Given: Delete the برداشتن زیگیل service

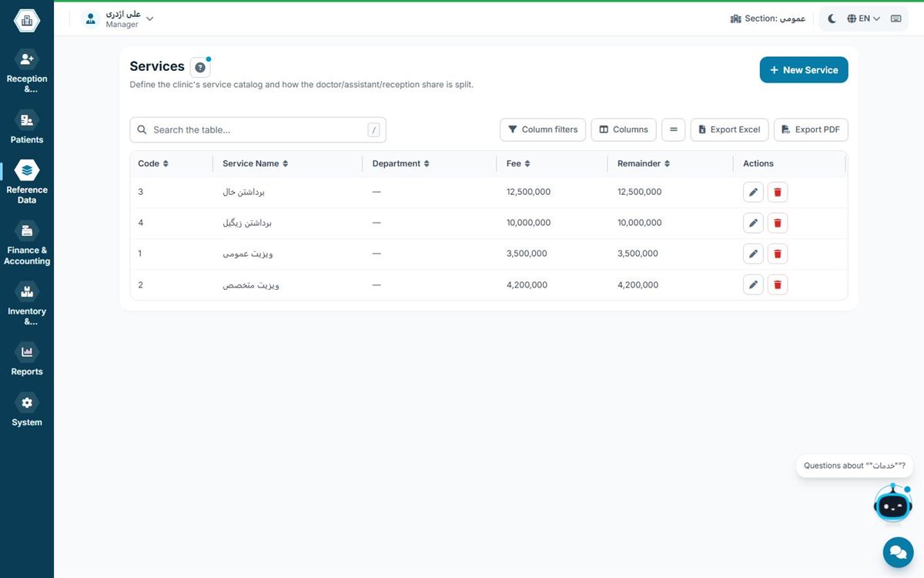Looking at the screenshot, I should point(778,223).
